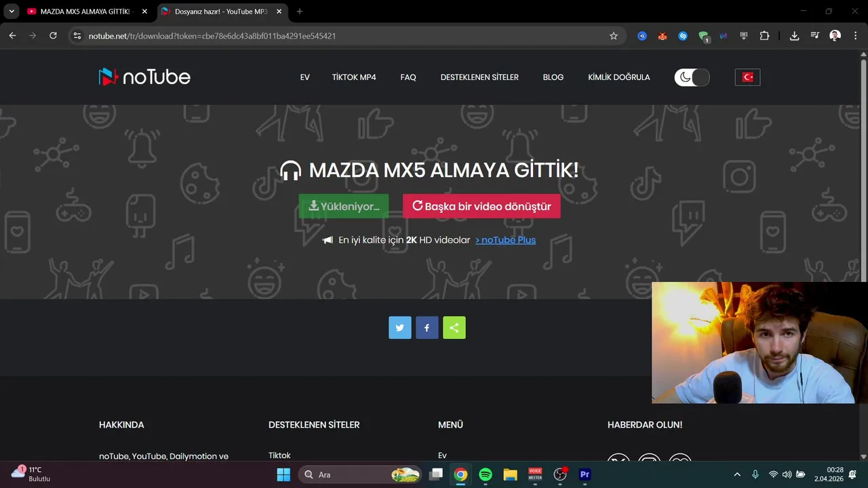868x488 pixels.
Task: Open Premiere Pro from the taskbar
Action: pyautogui.click(x=585, y=474)
